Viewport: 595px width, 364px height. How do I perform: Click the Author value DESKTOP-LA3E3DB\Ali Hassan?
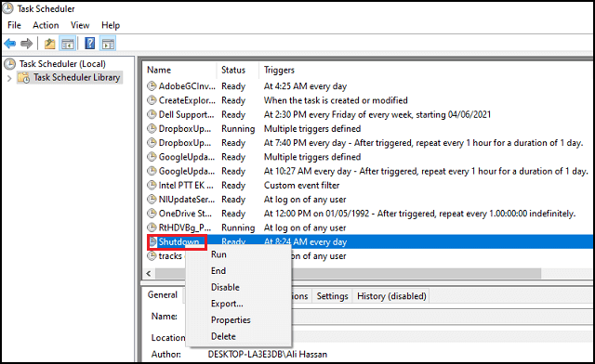(x=268, y=354)
